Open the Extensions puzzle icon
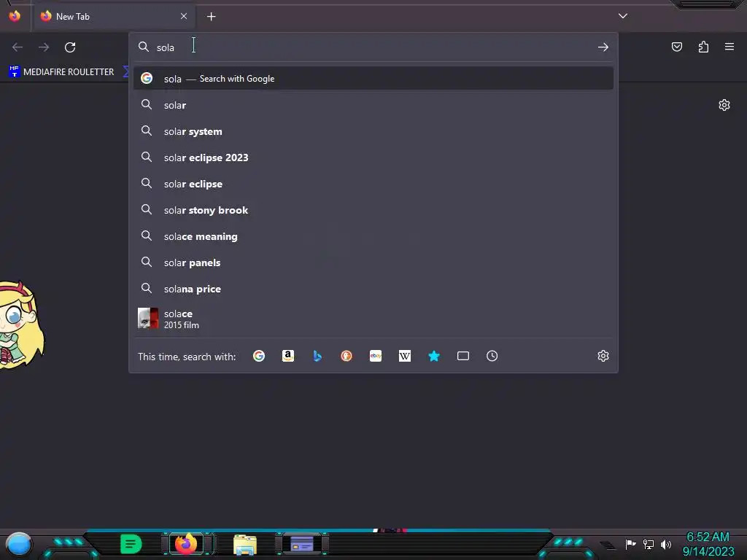The width and height of the screenshot is (747, 560). click(703, 47)
